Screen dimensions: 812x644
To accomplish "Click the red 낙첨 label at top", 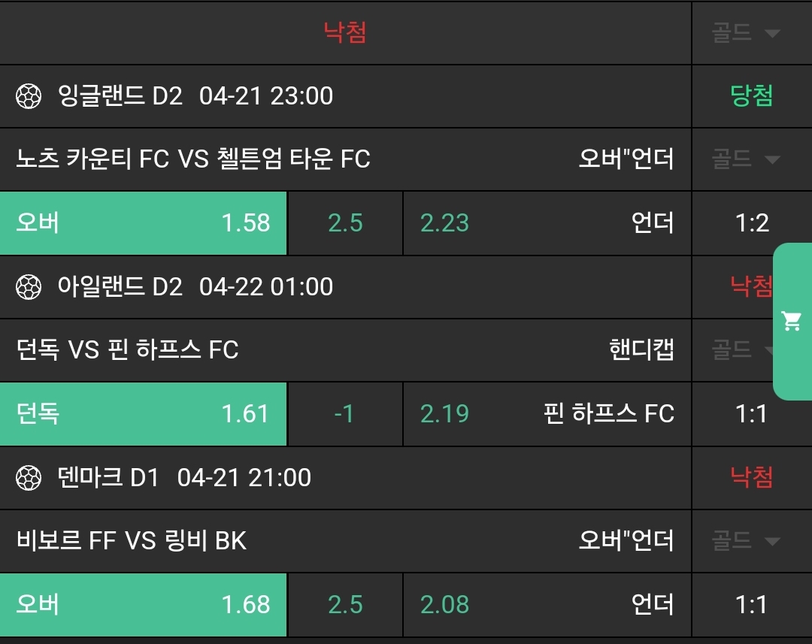I will (345, 33).
